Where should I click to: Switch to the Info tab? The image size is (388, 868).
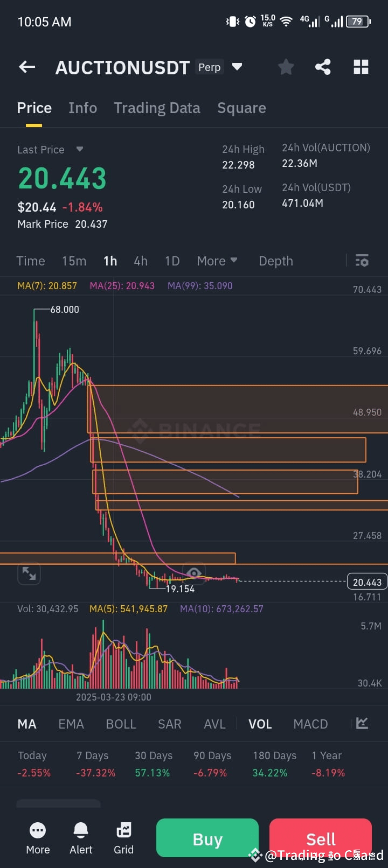click(82, 108)
